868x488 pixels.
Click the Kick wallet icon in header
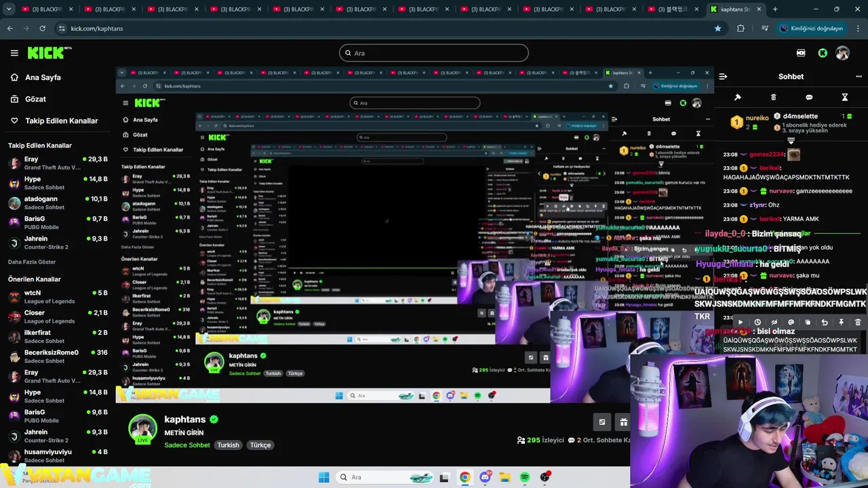coord(801,53)
